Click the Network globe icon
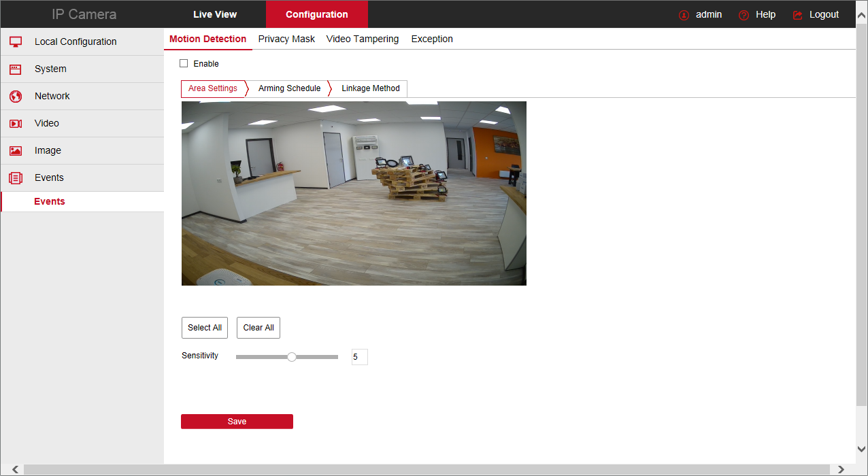 (x=16, y=96)
